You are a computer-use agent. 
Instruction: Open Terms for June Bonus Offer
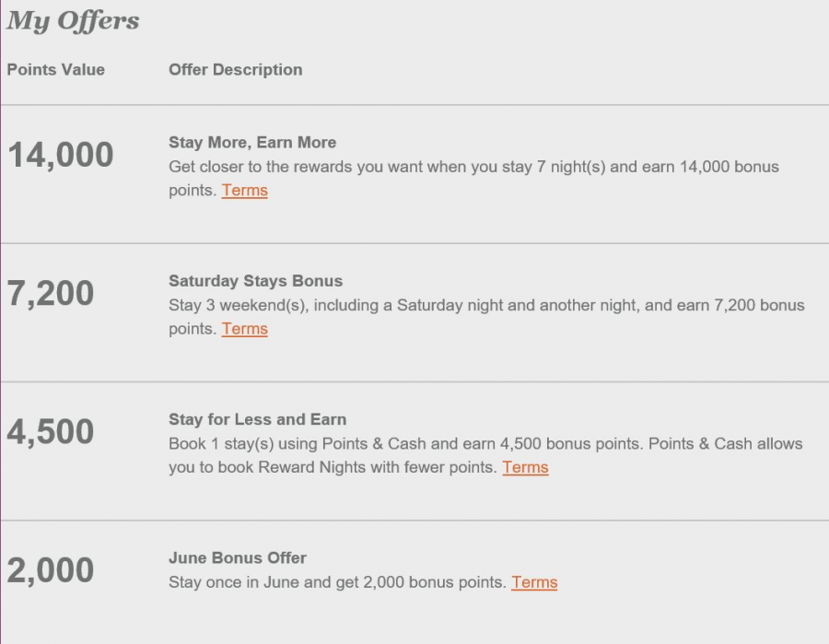point(534,582)
